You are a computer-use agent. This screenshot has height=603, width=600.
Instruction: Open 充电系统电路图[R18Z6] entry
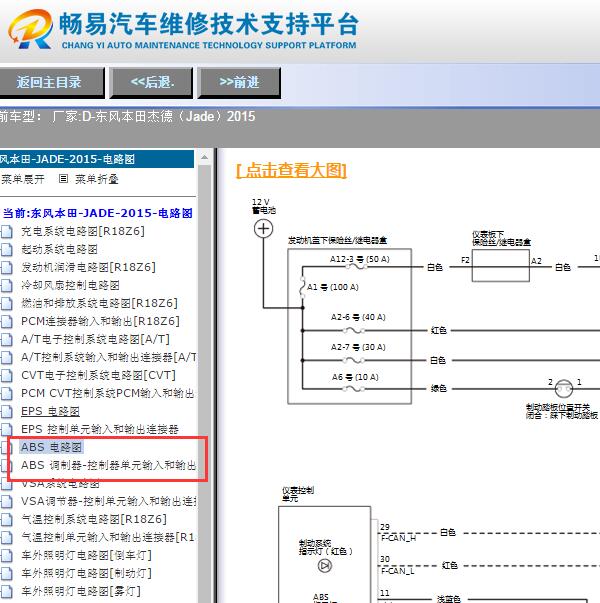click(x=83, y=231)
